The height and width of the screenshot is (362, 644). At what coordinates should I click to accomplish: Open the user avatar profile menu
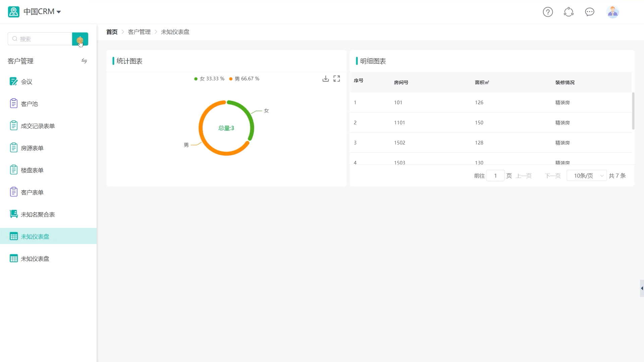tap(612, 12)
